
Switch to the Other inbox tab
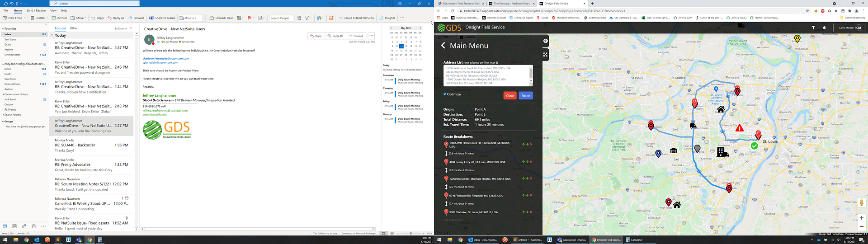click(74, 28)
